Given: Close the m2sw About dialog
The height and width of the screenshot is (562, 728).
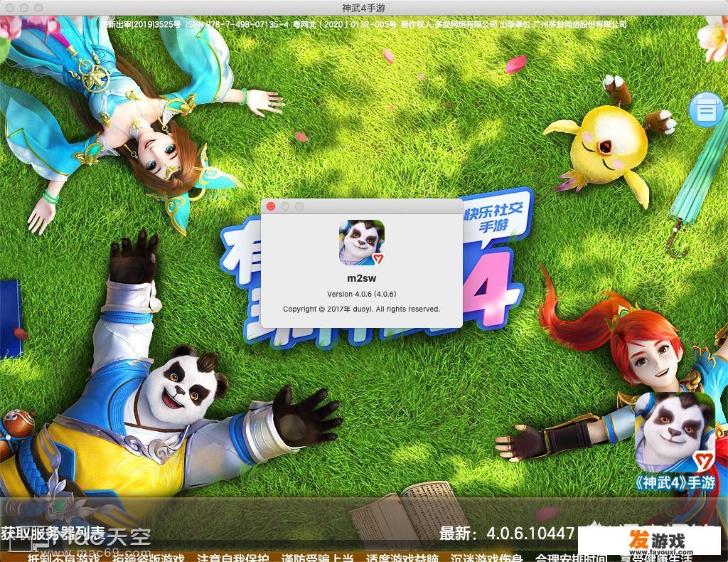Looking at the screenshot, I should coord(271,206).
